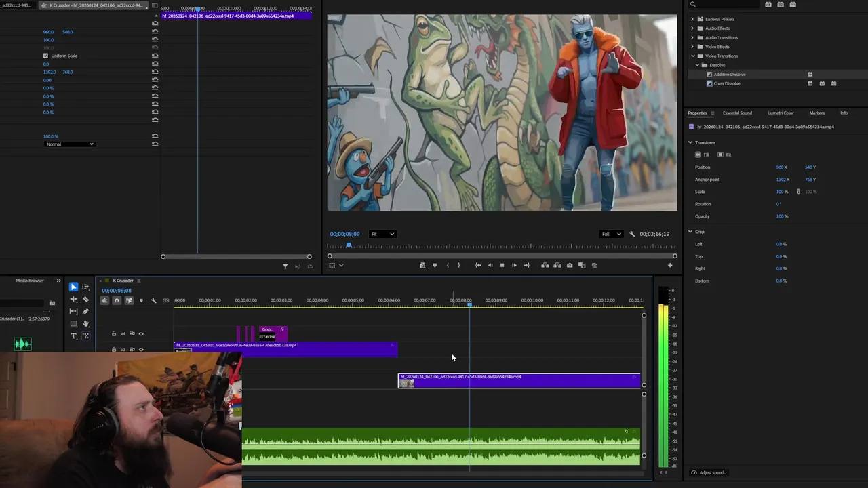868x488 pixels.
Task: Select the Type tool
Action: point(73,335)
